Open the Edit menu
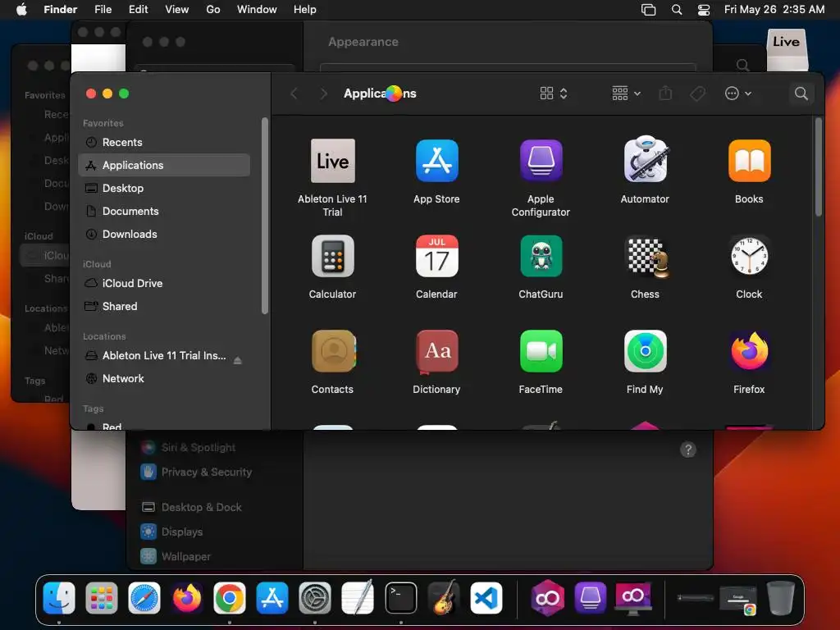 [138, 9]
